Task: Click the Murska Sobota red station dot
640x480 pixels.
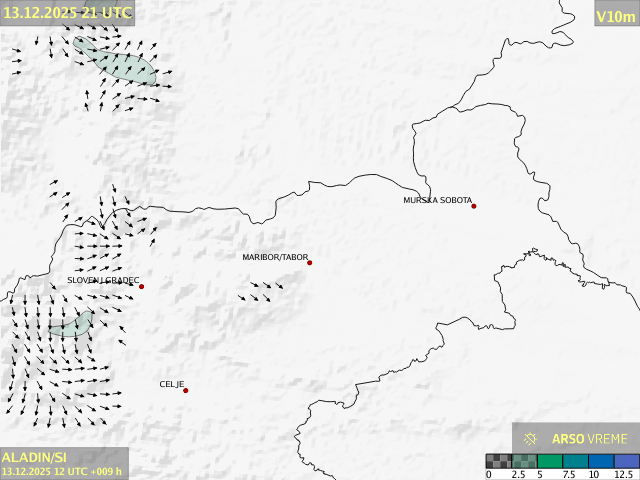Action: coord(474,206)
